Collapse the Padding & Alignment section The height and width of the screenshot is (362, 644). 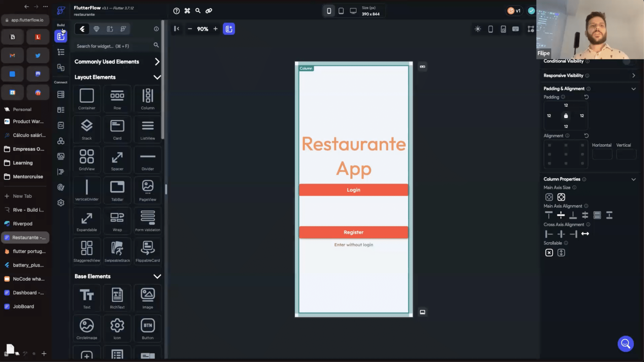634,89
